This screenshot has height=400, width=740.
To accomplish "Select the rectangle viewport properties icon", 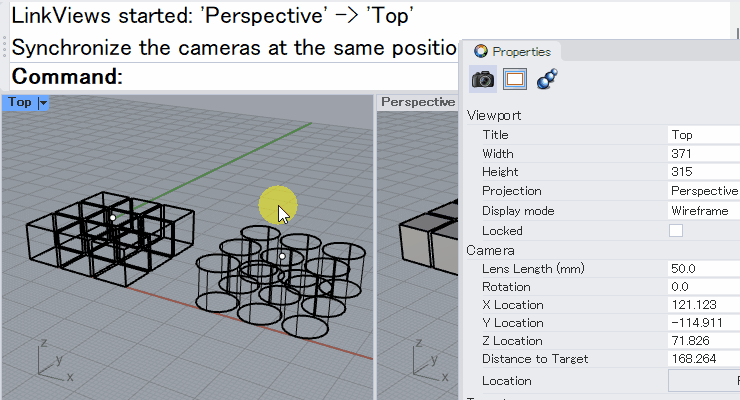I will coord(515,79).
